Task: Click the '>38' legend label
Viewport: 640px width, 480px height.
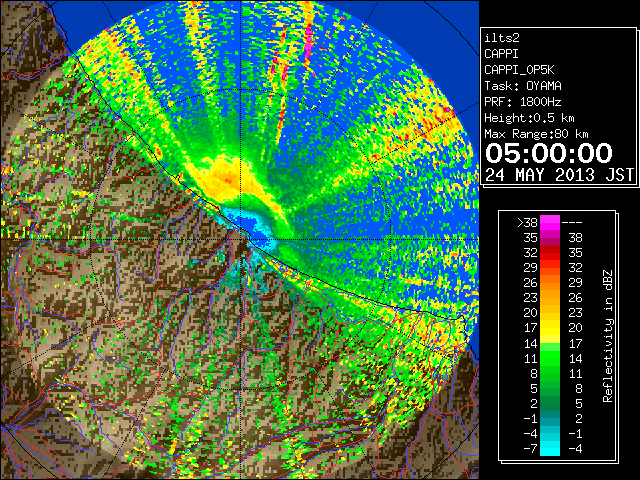Action: point(527,223)
